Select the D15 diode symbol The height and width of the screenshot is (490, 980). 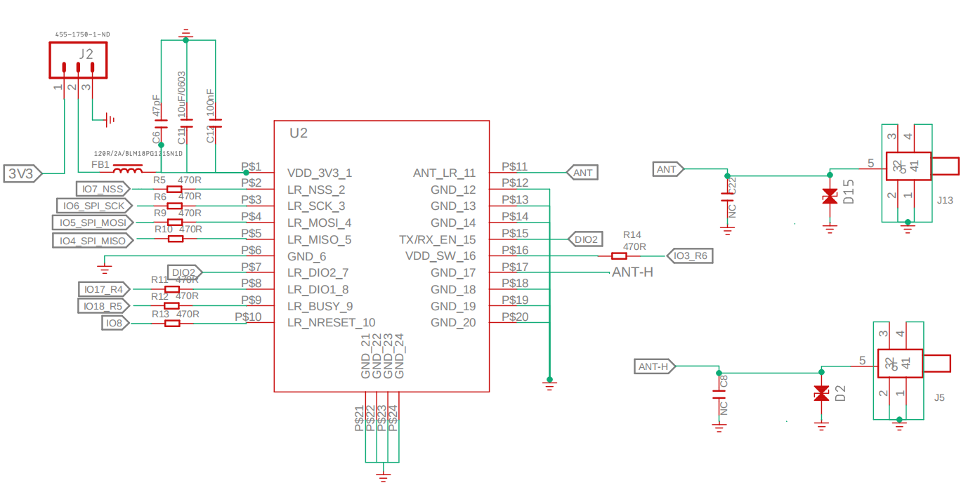pyautogui.click(x=830, y=197)
